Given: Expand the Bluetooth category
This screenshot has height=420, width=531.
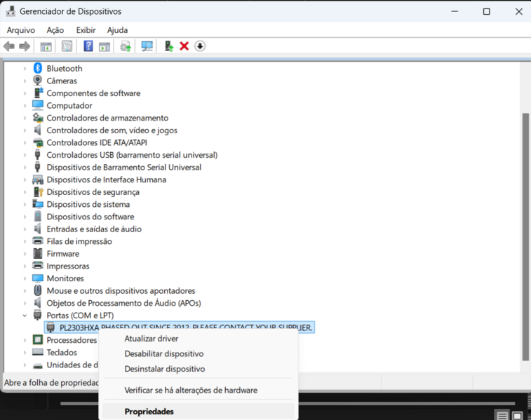Looking at the screenshot, I should tap(25, 69).
